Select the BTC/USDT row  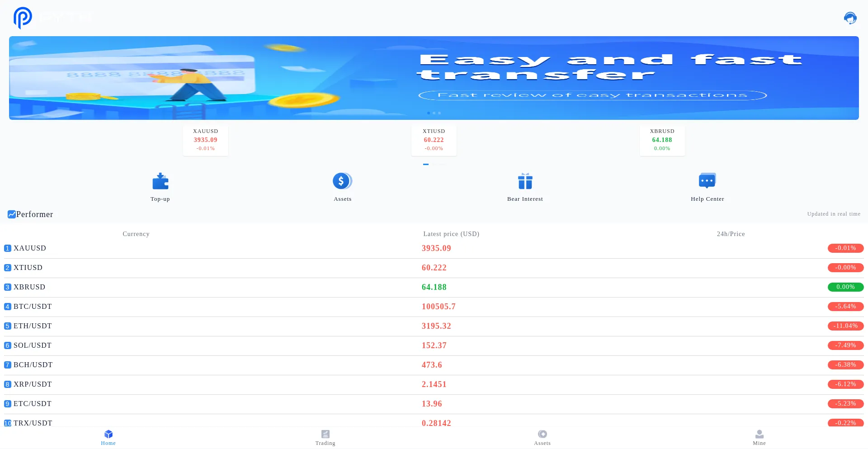(x=33, y=307)
